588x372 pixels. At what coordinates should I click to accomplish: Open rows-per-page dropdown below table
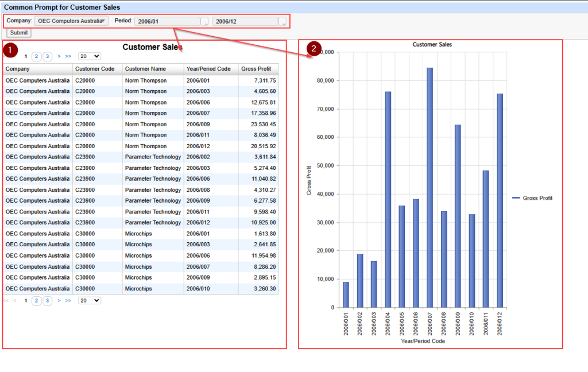click(89, 300)
